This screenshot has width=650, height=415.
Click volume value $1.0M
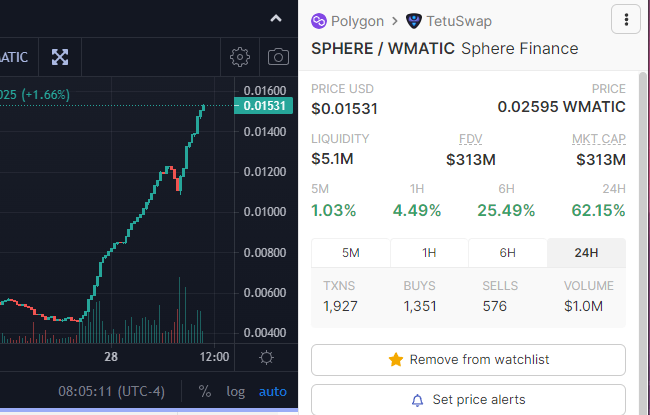[583, 306]
